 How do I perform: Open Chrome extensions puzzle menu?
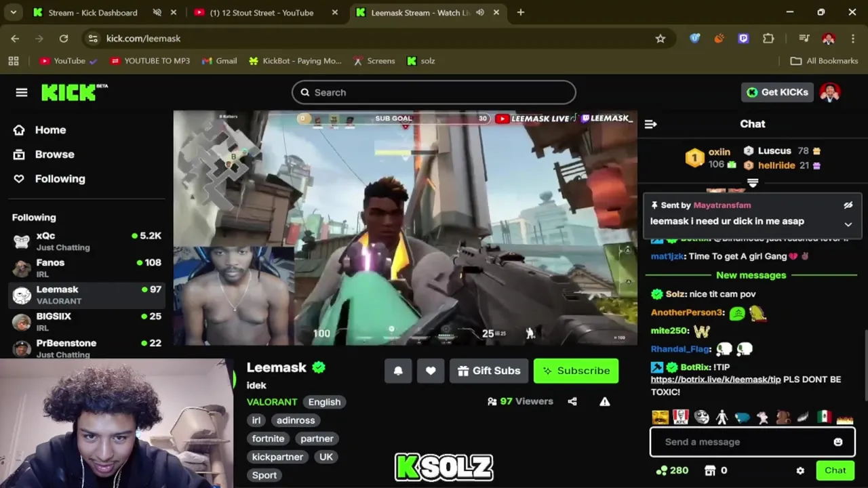click(x=768, y=39)
